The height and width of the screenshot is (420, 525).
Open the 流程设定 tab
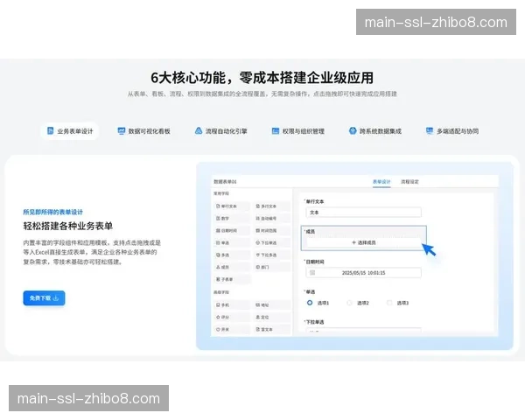409,181
